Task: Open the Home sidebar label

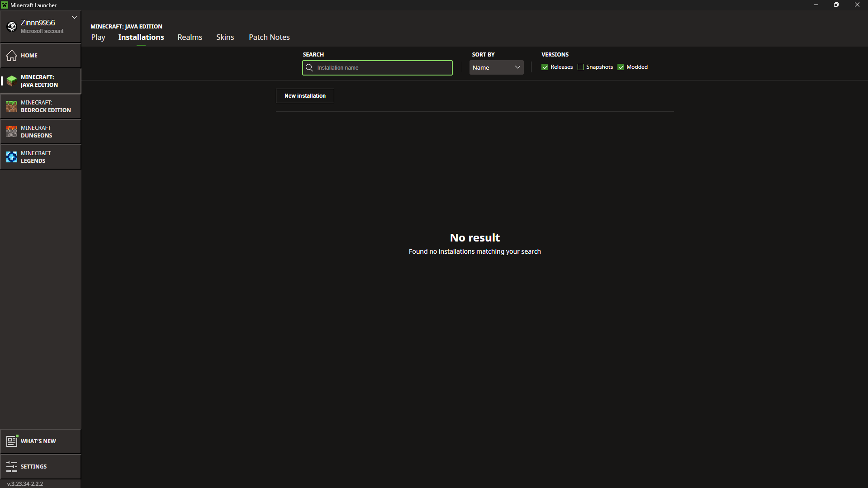Action: [x=29, y=56]
